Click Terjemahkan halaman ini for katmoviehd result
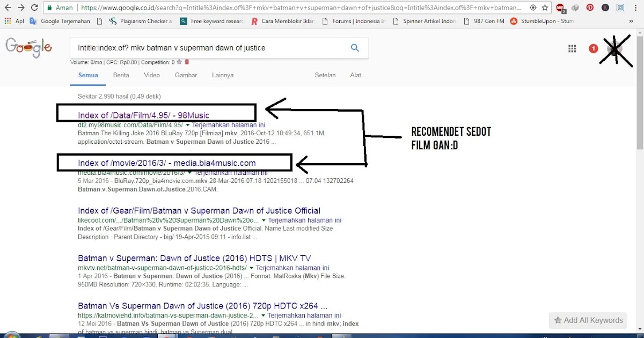Viewport: 644px width, 338px height. tap(304, 315)
